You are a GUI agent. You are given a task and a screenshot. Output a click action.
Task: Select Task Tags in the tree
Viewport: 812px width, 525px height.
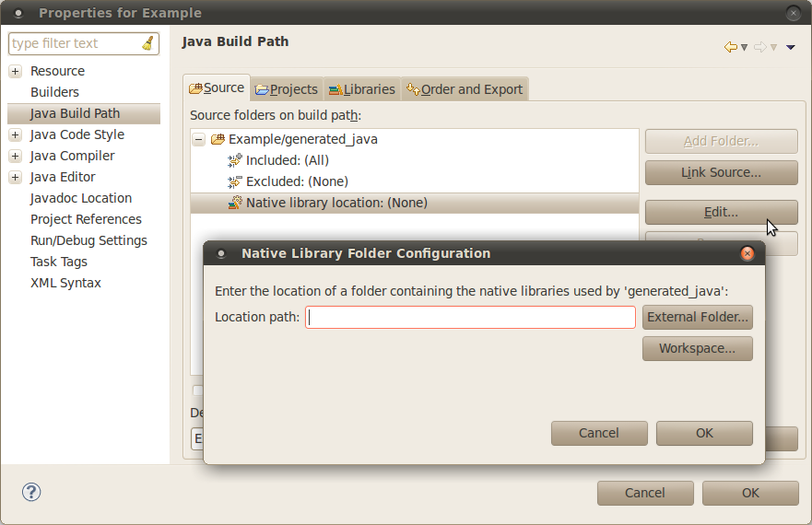(x=58, y=262)
